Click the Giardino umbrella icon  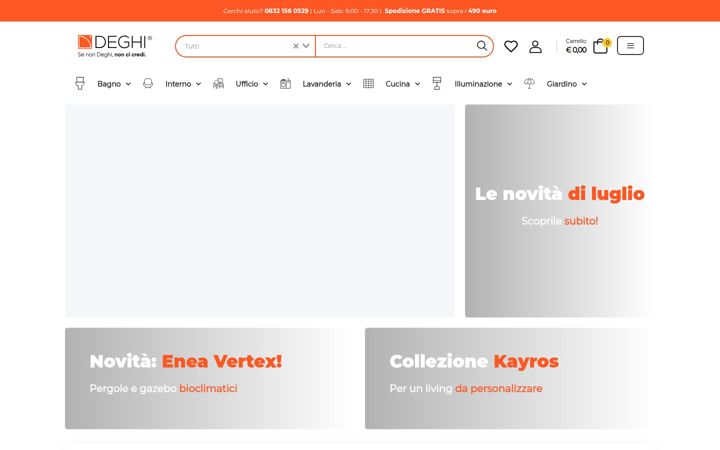point(529,83)
